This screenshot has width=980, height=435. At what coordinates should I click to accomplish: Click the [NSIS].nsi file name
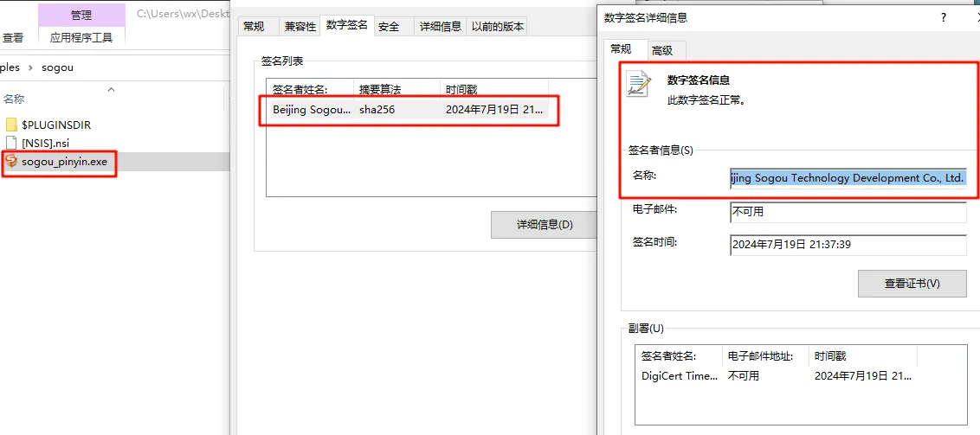pos(45,143)
